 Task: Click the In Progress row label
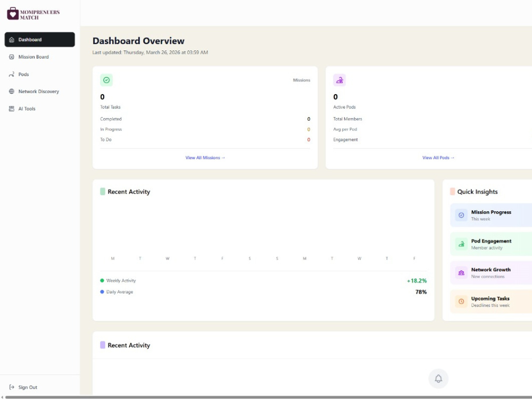[x=111, y=129]
